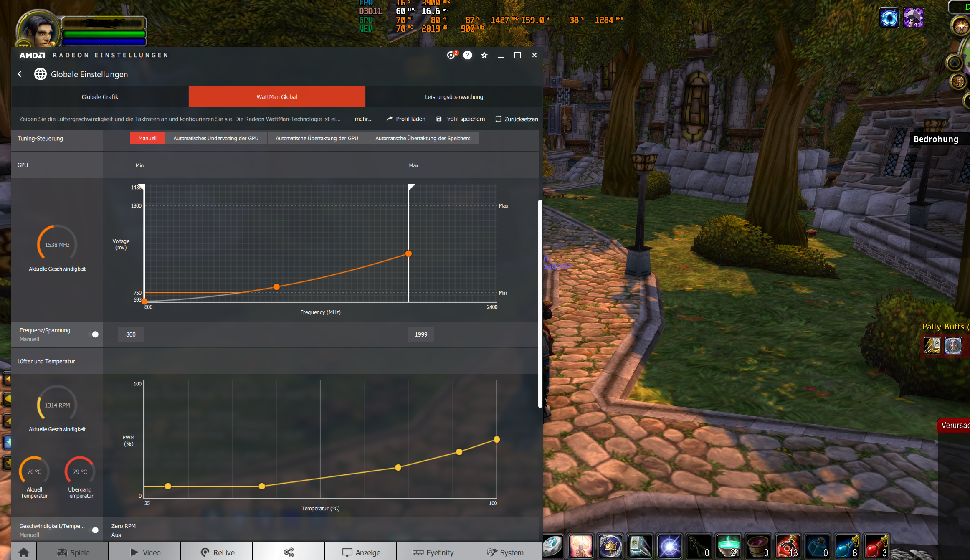Click the back arrow next to Globale Einstellungen

pyautogui.click(x=20, y=74)
